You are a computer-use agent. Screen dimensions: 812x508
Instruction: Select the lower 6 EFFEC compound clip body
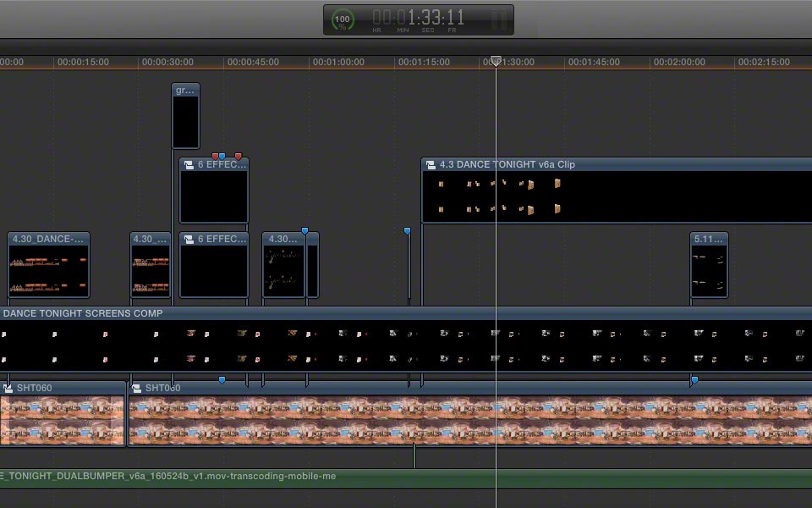tap(214, 265)
